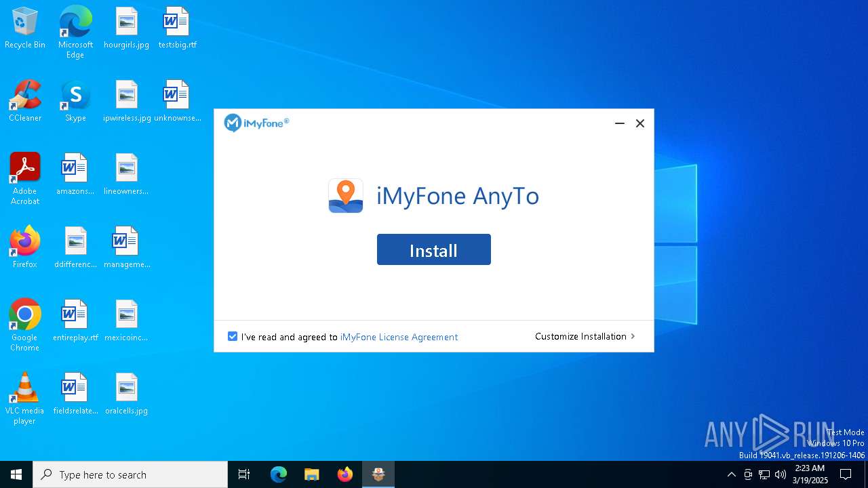Open network settings tray icon
Screen dimensions: 868x488
764,474
